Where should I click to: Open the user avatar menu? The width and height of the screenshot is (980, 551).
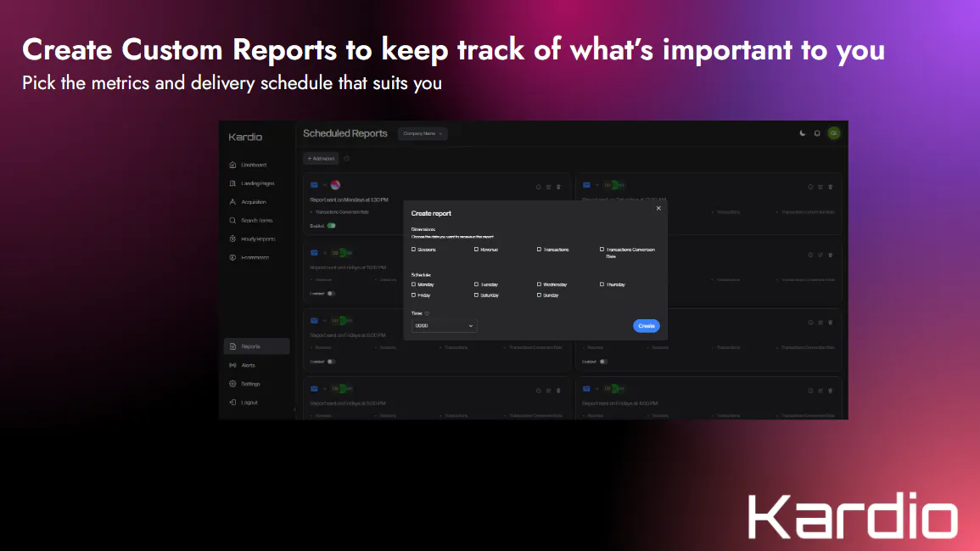(834, 133)
